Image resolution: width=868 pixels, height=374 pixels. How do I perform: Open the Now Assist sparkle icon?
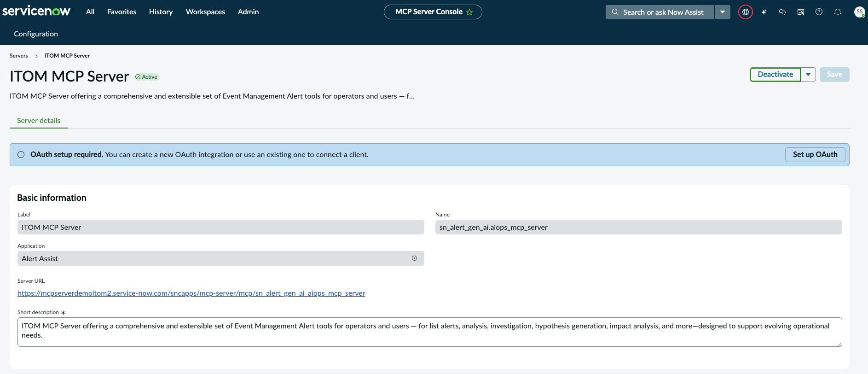click(x=764, y=12)
